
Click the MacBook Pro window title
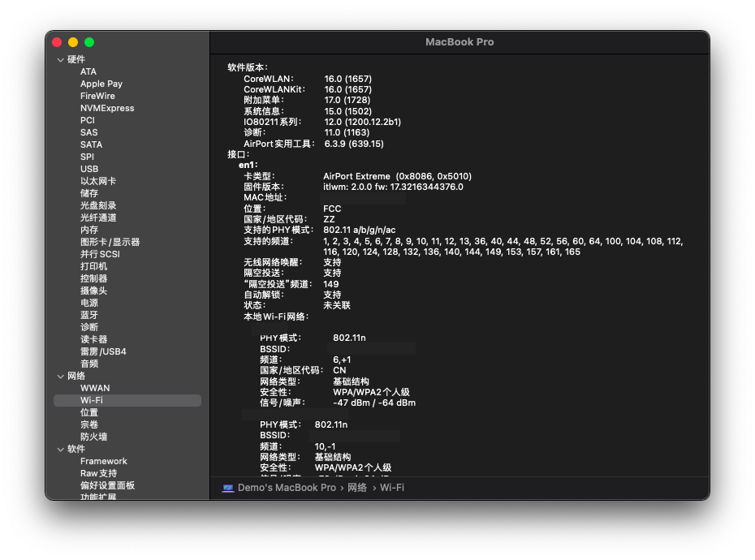pos(459,42)
